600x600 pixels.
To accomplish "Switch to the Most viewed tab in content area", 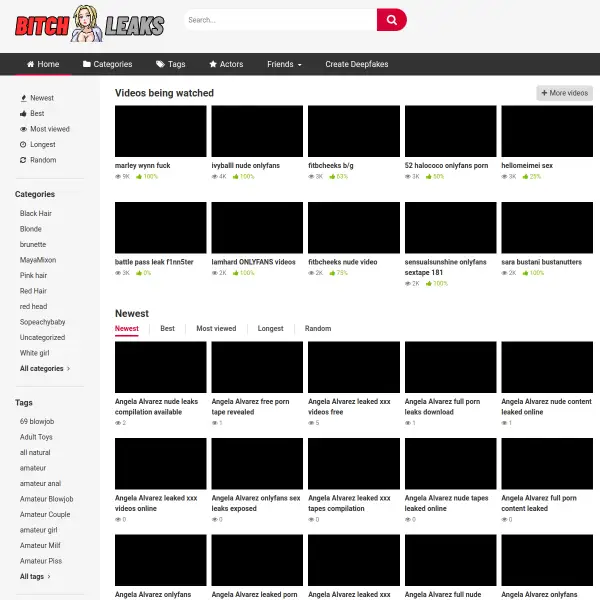I will [216, 328].
